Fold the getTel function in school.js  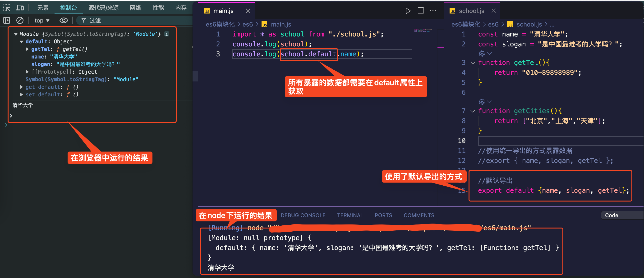473,63
